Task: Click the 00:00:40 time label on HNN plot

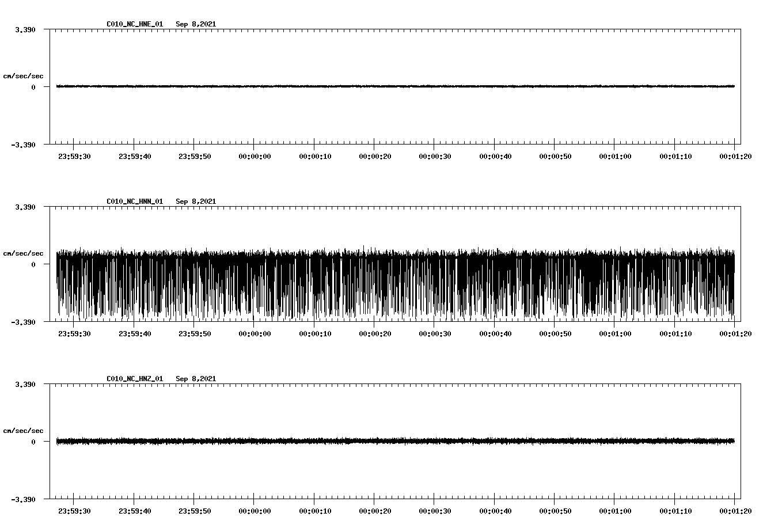Action: coord(495,333)
